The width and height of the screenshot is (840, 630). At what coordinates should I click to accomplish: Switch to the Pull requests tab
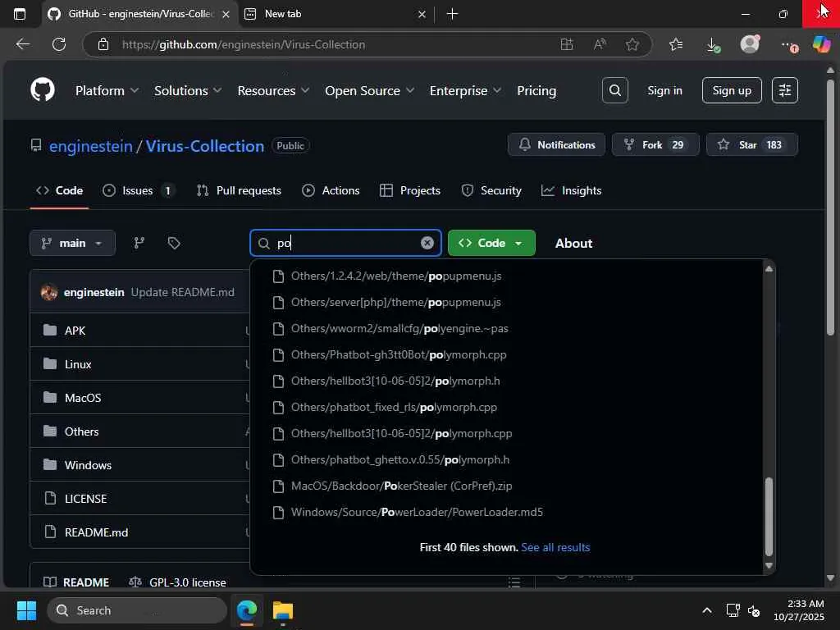[x=239, y=190]
